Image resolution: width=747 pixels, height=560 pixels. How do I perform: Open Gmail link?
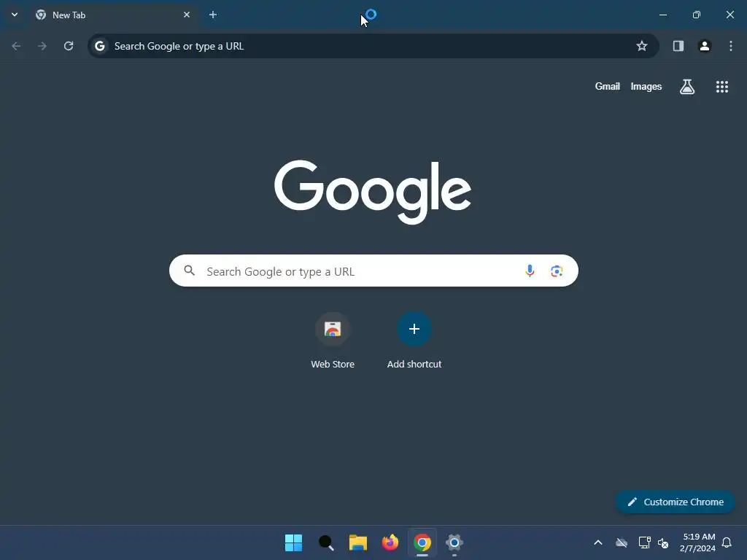click(608, 86)
